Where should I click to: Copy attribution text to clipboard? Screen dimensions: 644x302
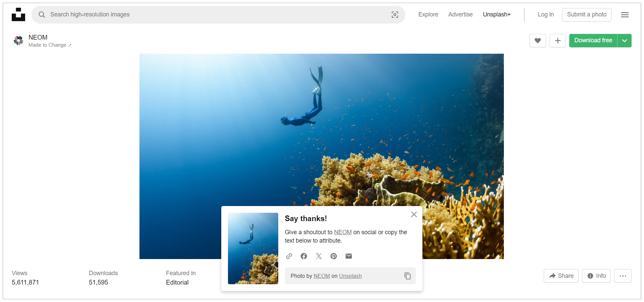click(407, 276)
